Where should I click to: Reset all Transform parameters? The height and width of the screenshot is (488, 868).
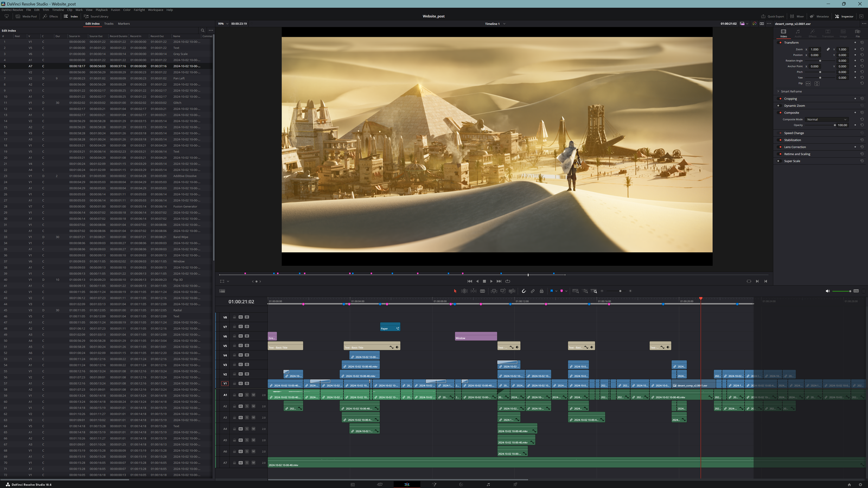coord(862,42)
